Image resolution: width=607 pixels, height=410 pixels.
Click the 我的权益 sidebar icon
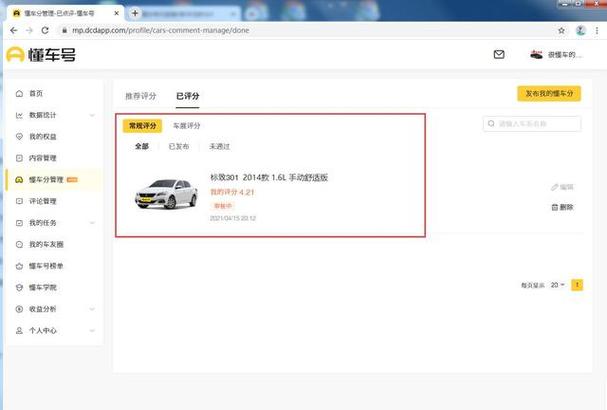(19, 136)
